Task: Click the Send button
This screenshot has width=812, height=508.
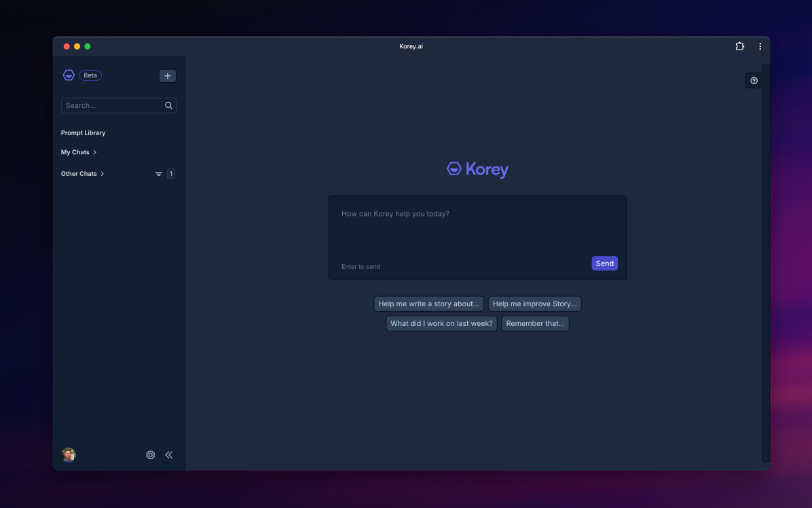Action: click(604, 264)
